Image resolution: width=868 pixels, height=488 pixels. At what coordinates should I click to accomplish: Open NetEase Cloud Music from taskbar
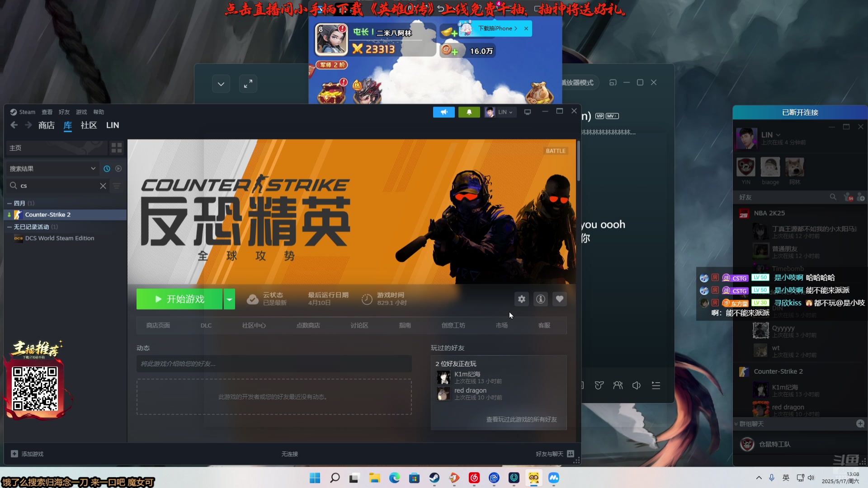(x=474, y=478)
